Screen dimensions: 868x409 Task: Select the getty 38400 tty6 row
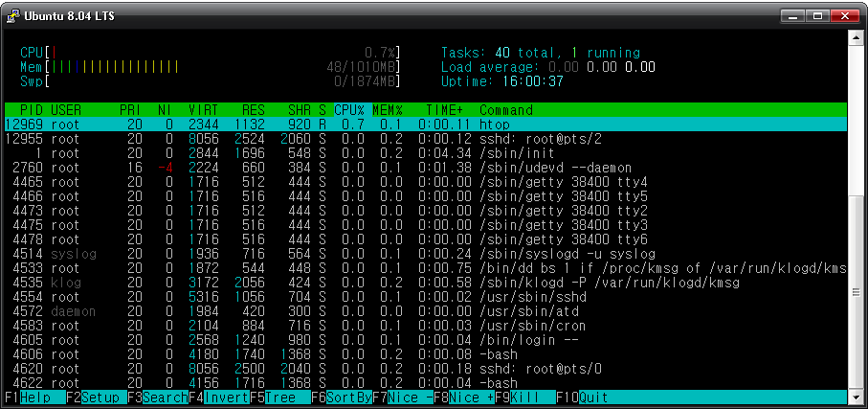point(426,239)
